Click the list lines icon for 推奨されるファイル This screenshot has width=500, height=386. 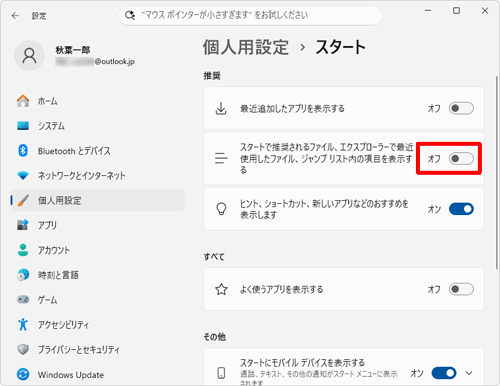coord(221,158)
